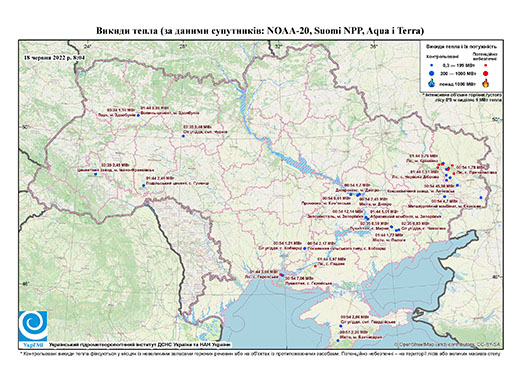Click the red marker near Гладівка
This screenshot has height=368, width=520.
[x=316, y=266]
